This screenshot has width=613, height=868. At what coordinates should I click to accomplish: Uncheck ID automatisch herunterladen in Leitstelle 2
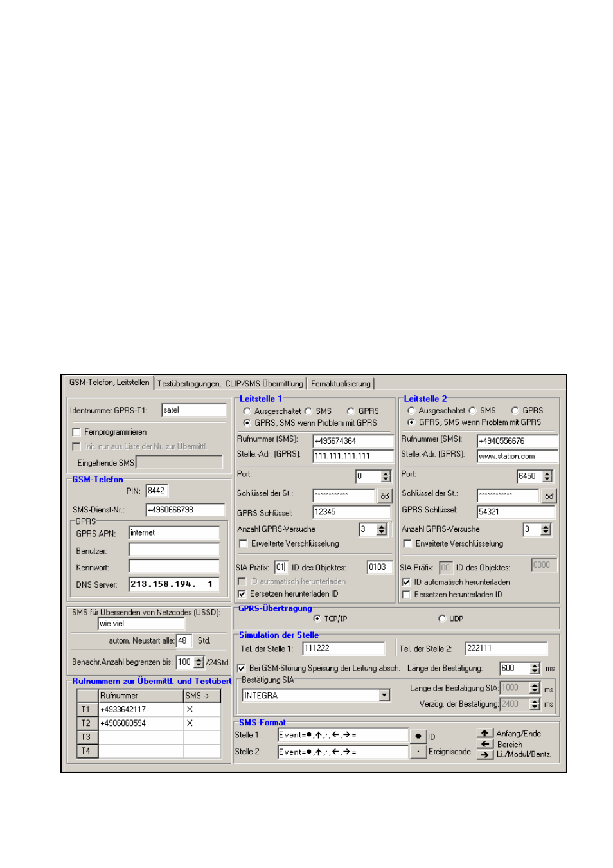405,582
